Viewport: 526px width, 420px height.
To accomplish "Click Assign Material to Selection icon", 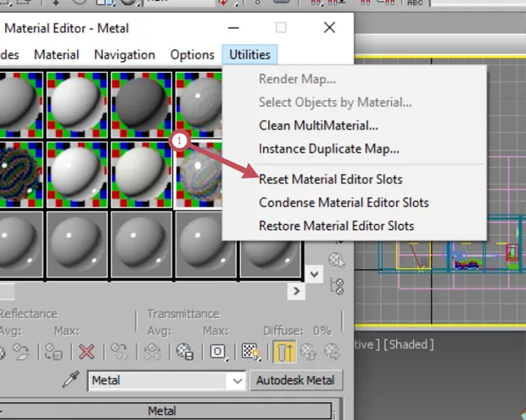I will pyautogui.click(x=54, y=351).
